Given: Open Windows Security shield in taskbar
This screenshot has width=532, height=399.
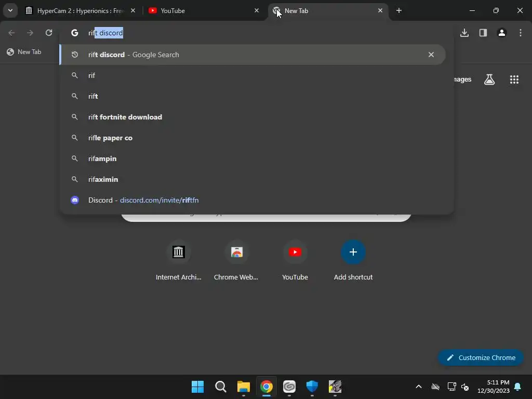Looking at the screenshot, I should tap(312, 387).
